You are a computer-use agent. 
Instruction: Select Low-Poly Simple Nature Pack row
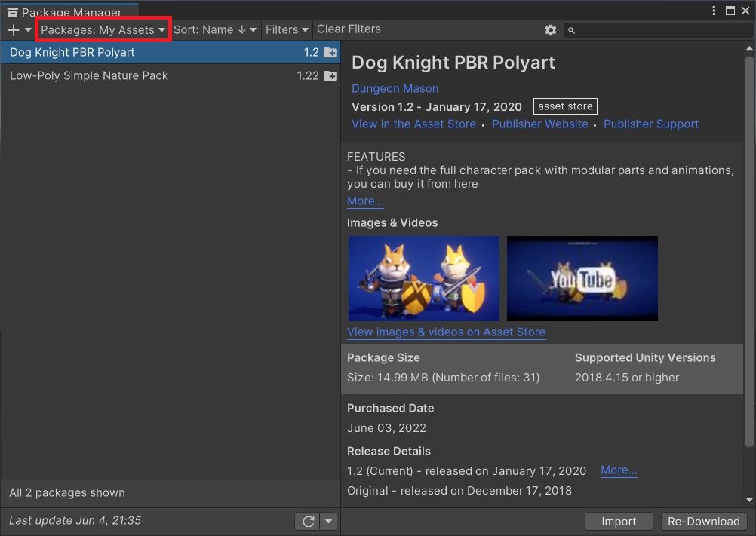[x=171, y=75]
